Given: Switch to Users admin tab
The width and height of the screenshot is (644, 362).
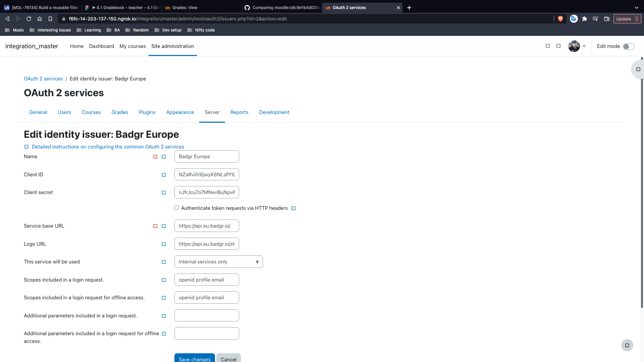Looking at the screenshot, I should tap(64, 112).
